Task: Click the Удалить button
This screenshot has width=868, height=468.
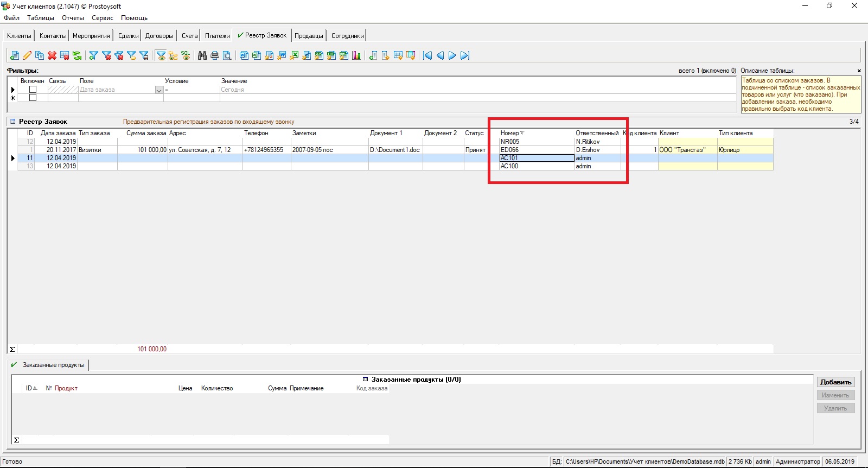Action: 835,408
